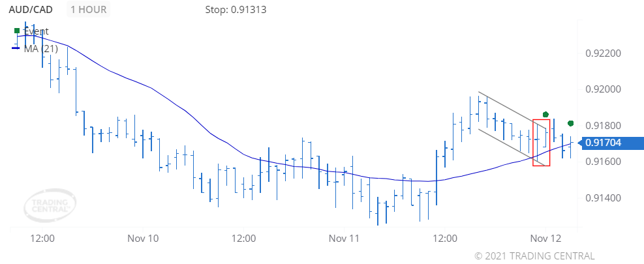
Task: Click the Nov 11 date label
Action: pos(344,239)
